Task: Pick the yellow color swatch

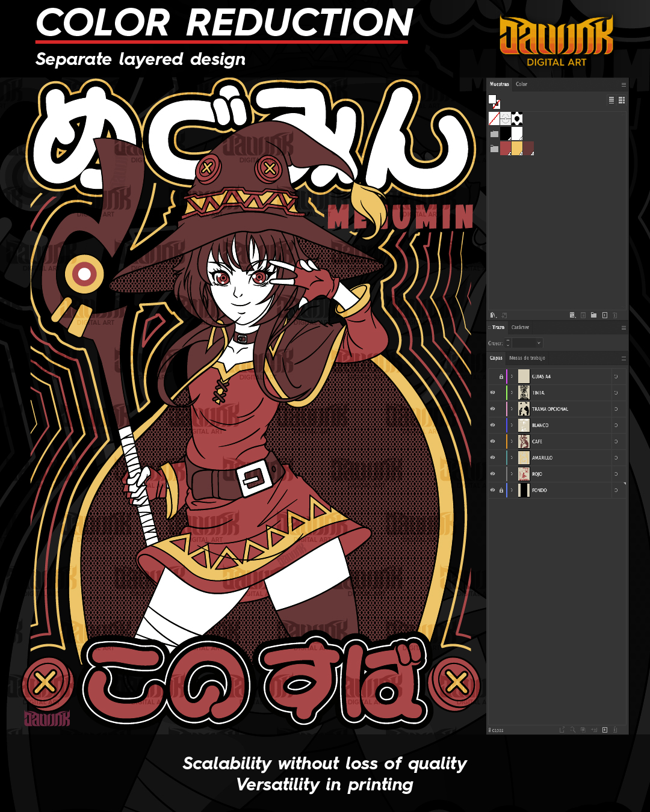Action: tap(517, 149)
